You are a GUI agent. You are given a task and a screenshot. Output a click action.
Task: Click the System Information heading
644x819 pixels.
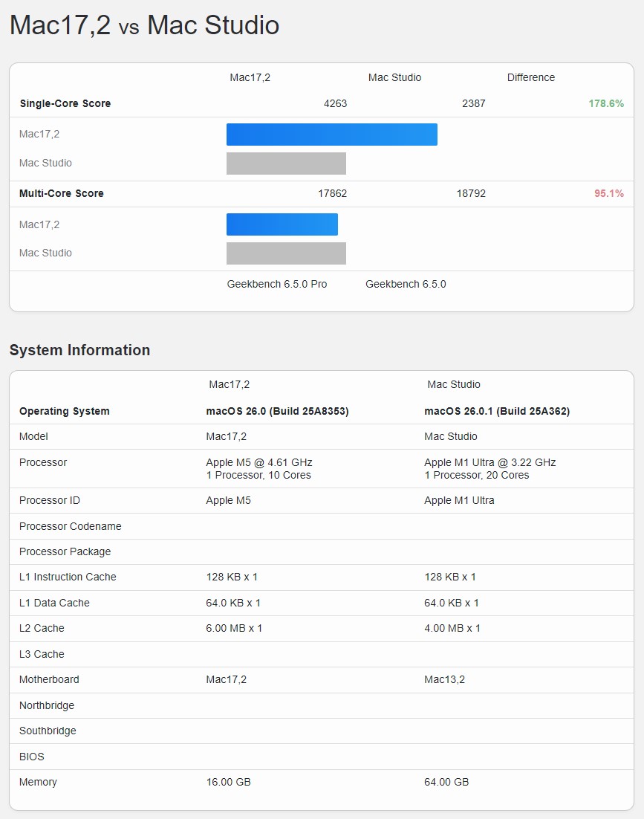coord(79,350)
